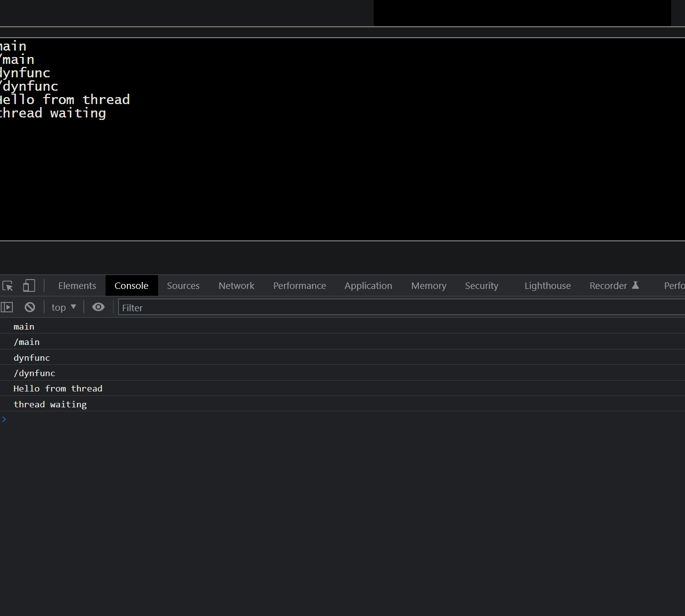Image resolution: width=685 pixels, height=616 pixels.
Task: Click the console Filter input field
Action: (401, 308)
